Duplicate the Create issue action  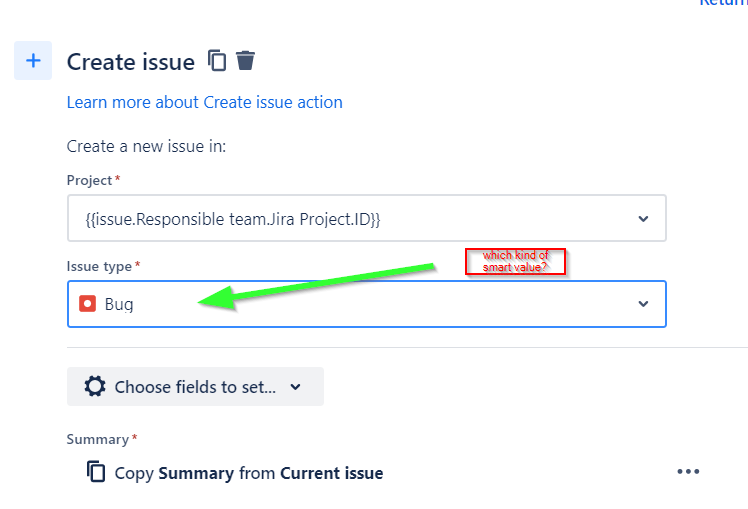217,61
